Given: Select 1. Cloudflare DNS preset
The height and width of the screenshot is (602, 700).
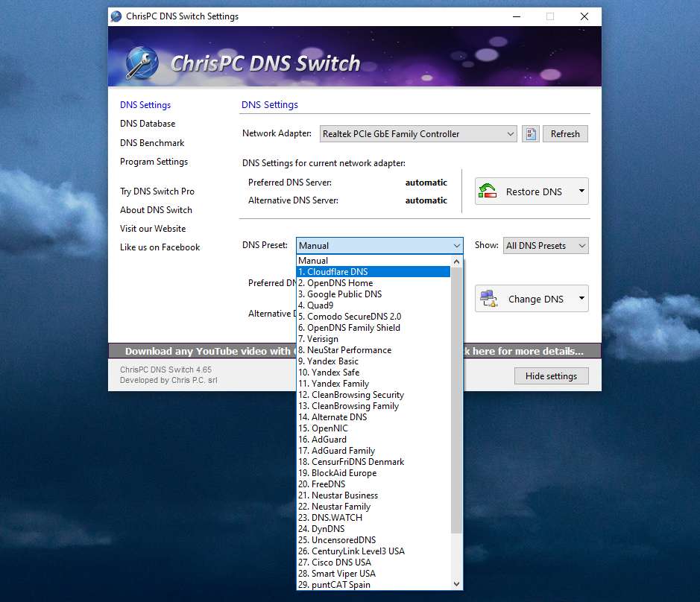Looking at the screenshot, I should [x=373, y=272].
